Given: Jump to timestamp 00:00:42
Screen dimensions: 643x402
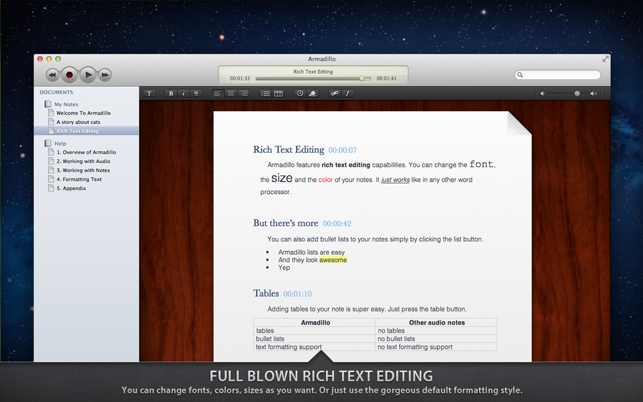Looking at the screenshot, I should 337,224.
